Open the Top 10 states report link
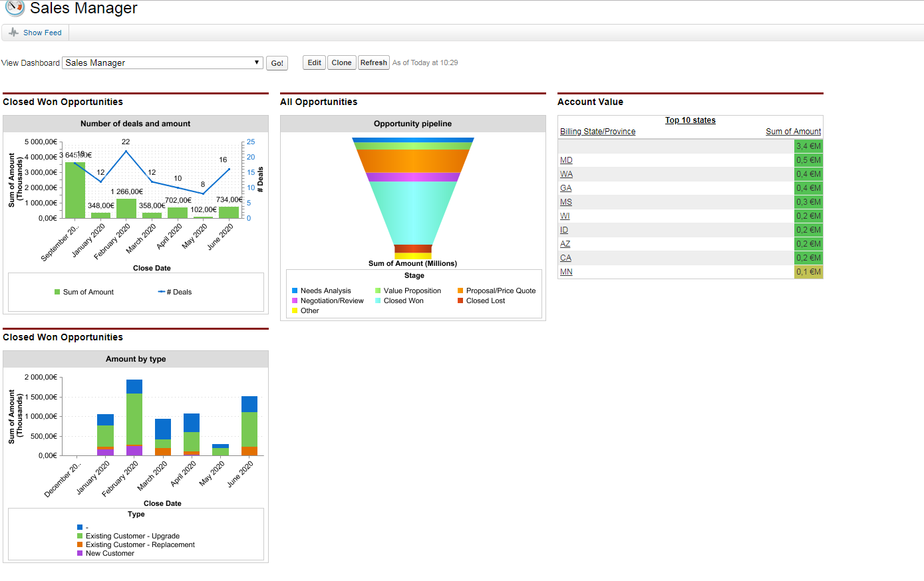Viewport: 924px width, 581px height. tap(691, 120)
